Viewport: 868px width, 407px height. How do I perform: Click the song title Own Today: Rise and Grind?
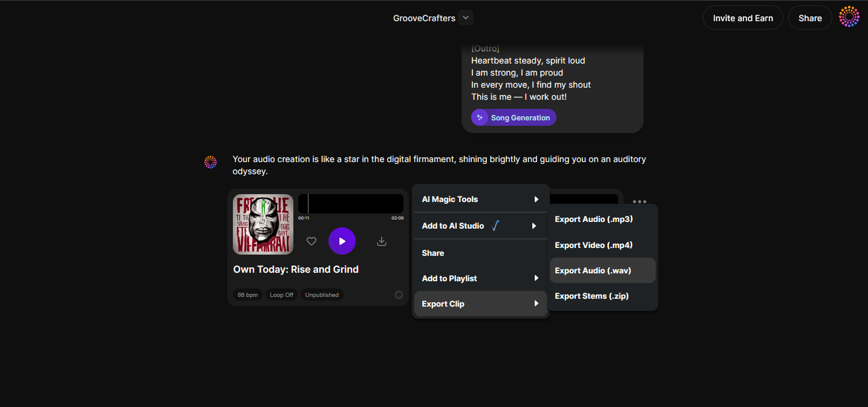[296, 269]
